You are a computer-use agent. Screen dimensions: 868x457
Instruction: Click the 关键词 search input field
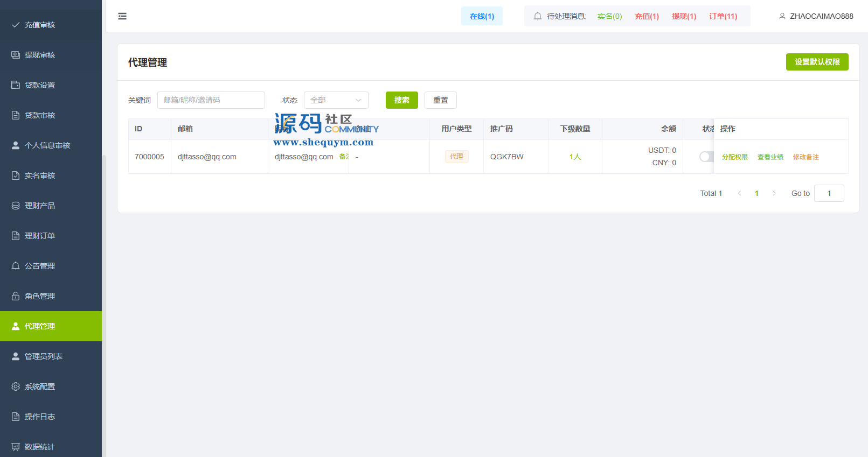click(x=211, y=100)
